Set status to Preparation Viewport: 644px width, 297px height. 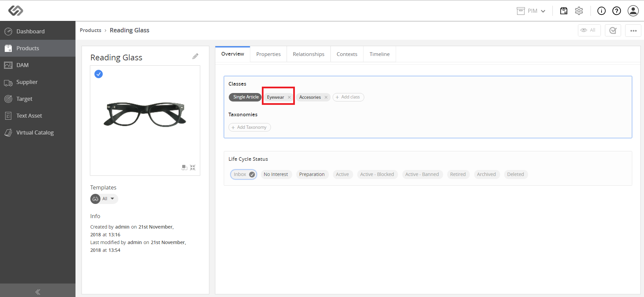point(312,174)
